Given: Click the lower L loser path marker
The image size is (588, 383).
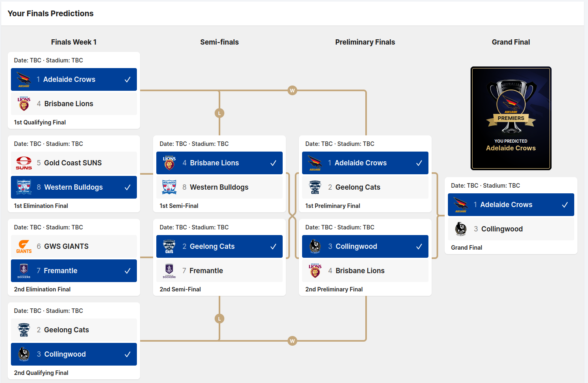Looking at the screenshot, I should [x=219, y=319].
